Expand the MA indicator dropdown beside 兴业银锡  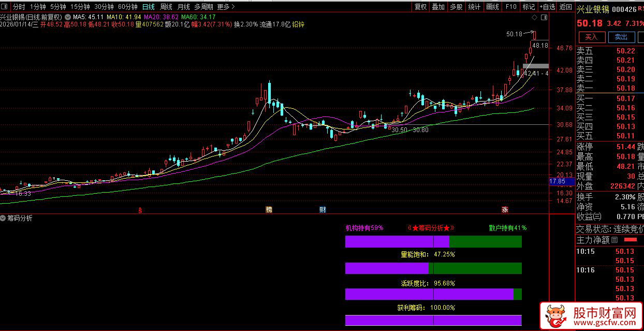[x=68, y=17]
